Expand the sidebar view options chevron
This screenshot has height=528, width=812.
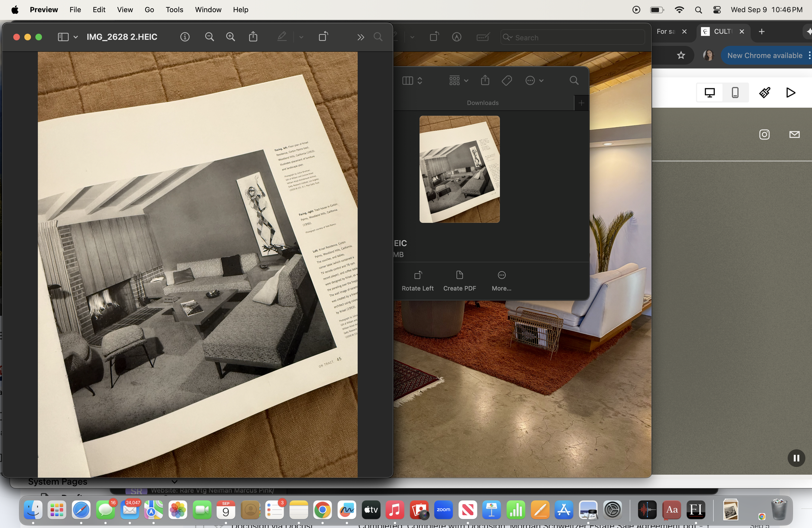coord(76,37)
